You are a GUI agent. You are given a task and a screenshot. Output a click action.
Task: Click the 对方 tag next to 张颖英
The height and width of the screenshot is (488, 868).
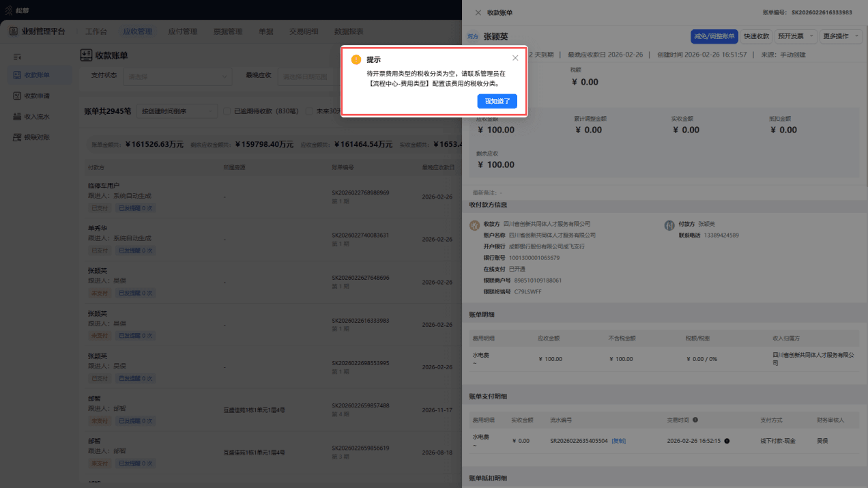[473, 36]
